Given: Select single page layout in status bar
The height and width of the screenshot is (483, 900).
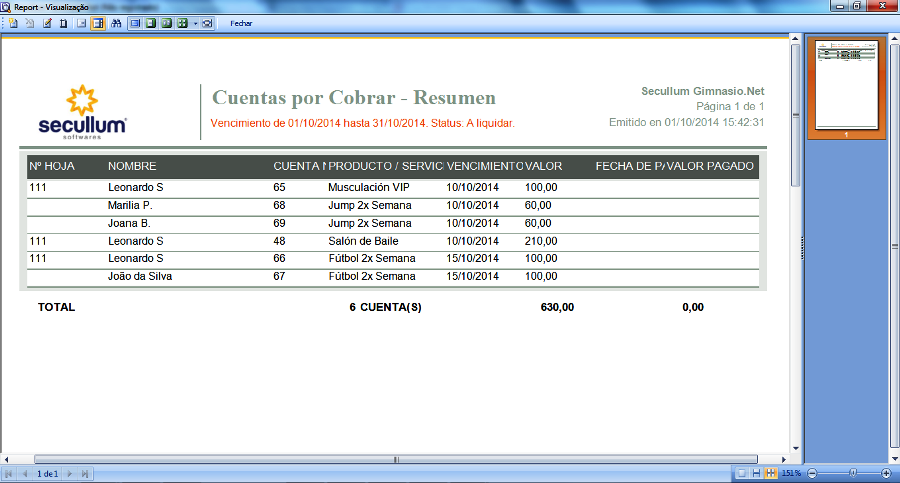Looking at the screenshot, I should point(742,473).
